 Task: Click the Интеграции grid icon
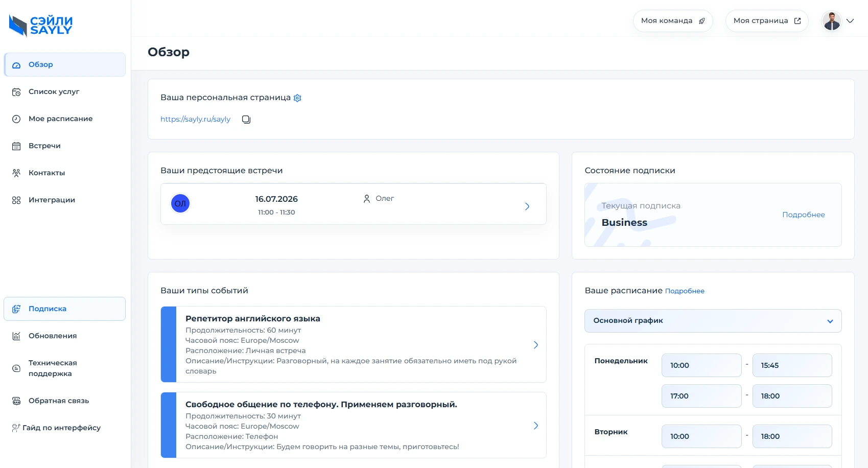tap(16, 200)
